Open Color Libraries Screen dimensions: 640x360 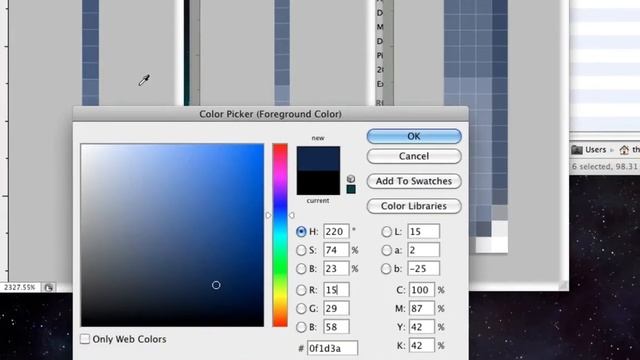click(x=414, y=206)
